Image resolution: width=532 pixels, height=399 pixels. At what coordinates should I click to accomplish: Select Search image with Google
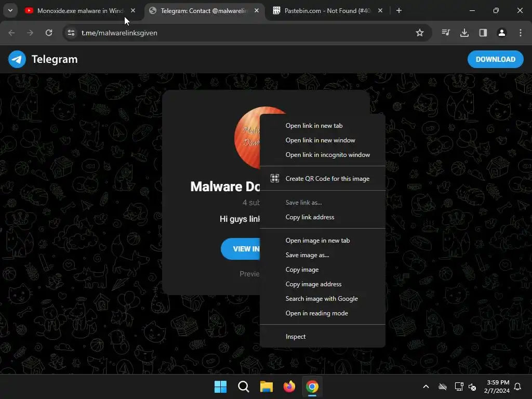click(322, 299)
